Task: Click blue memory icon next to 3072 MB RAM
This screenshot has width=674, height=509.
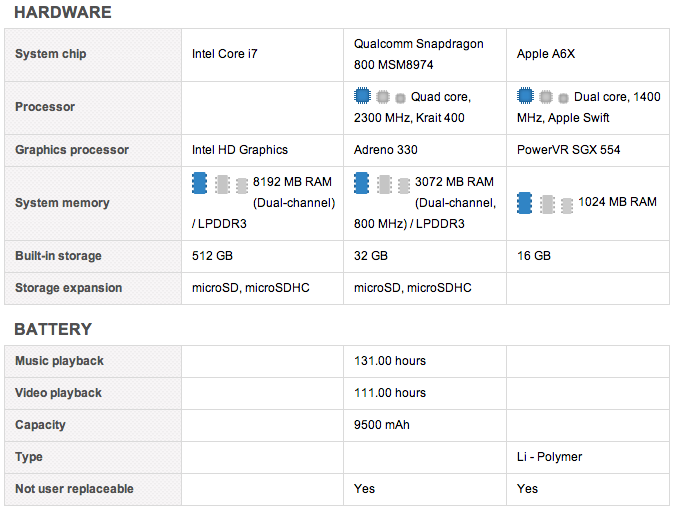Action: (362, 183)
